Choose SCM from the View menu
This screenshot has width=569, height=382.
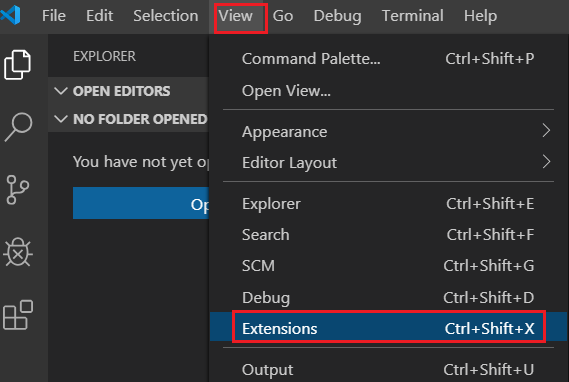pos(388,266)
